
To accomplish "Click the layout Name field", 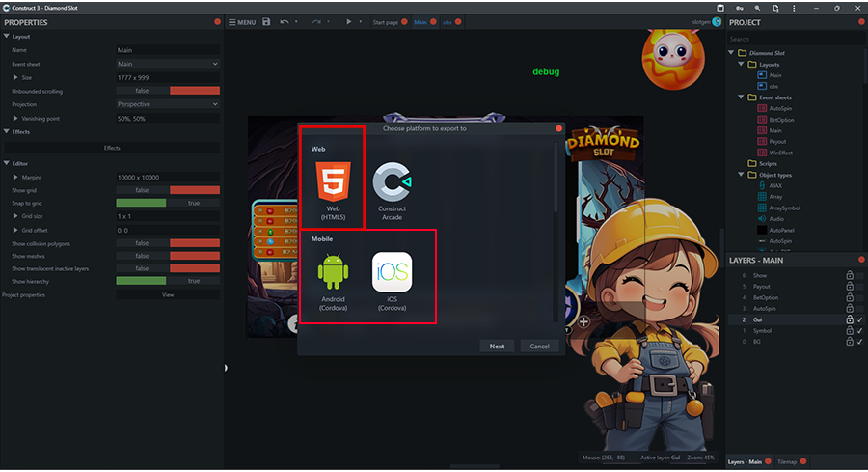I will 168,50.
